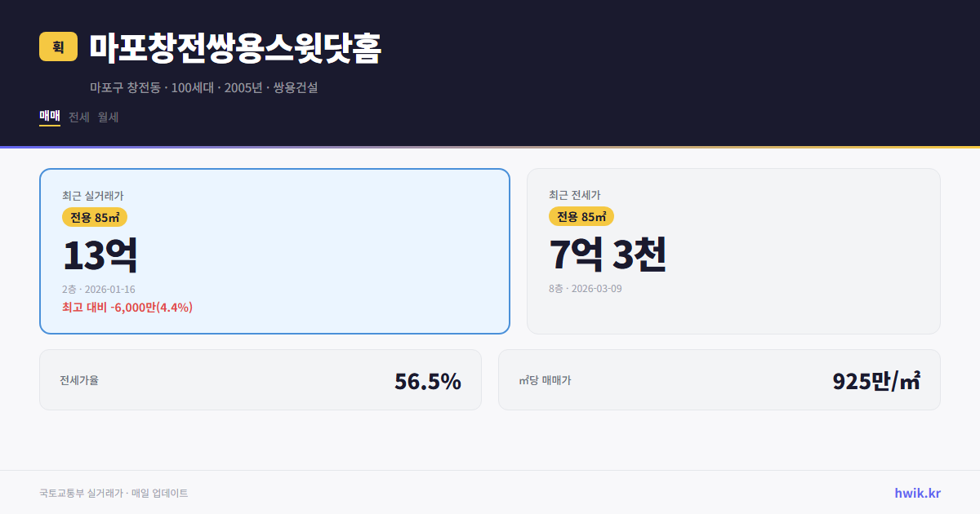This screenshot has height=514, width=980.
Task: Open the 최근 실거래가 highlighted card
Action: point(274,250)
